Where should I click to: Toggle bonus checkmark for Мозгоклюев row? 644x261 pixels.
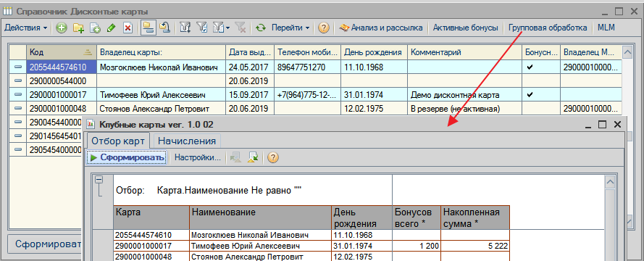click(530, 67)
